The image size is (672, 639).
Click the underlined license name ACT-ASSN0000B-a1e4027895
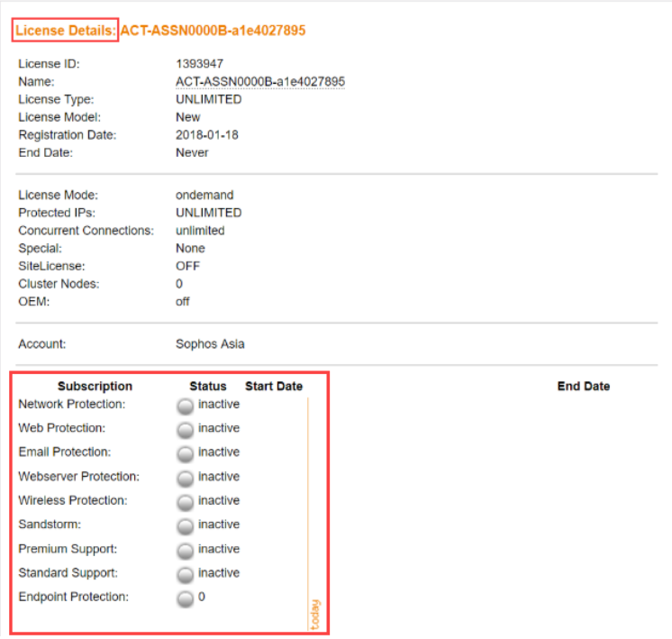(259, 82)
